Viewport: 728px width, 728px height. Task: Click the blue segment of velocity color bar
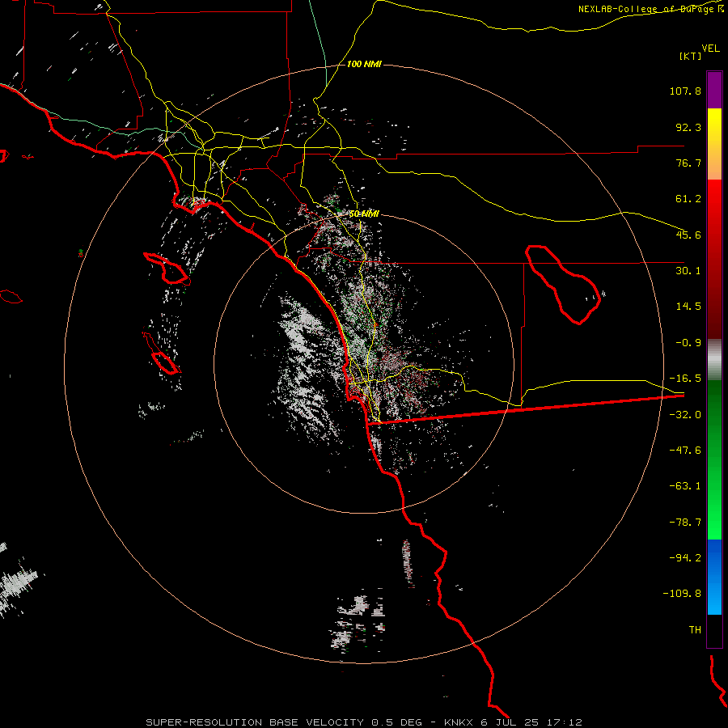(x=714, y=577)
